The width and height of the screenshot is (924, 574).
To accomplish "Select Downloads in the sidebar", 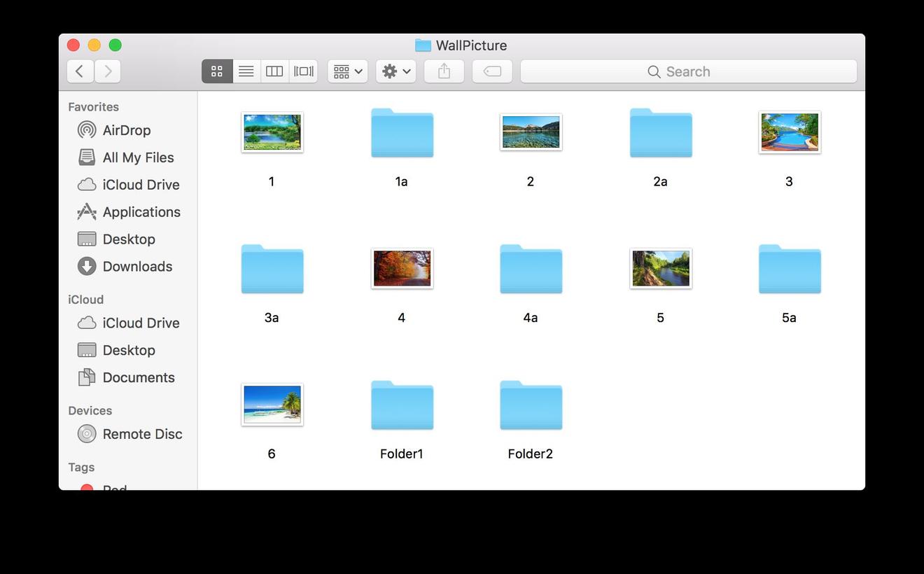I will point(137,267).
